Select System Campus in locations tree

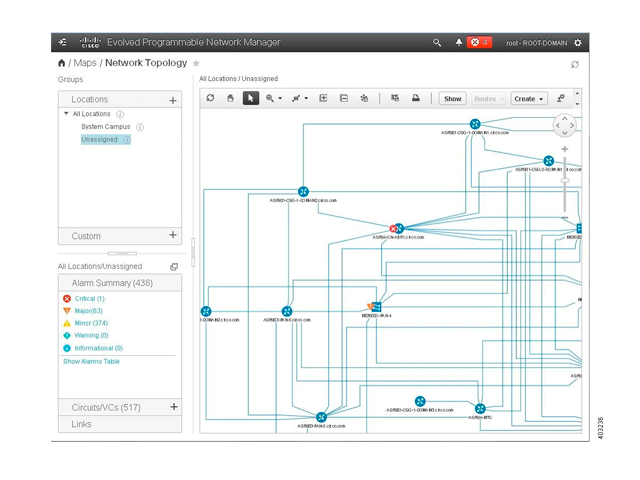(105, 127)
